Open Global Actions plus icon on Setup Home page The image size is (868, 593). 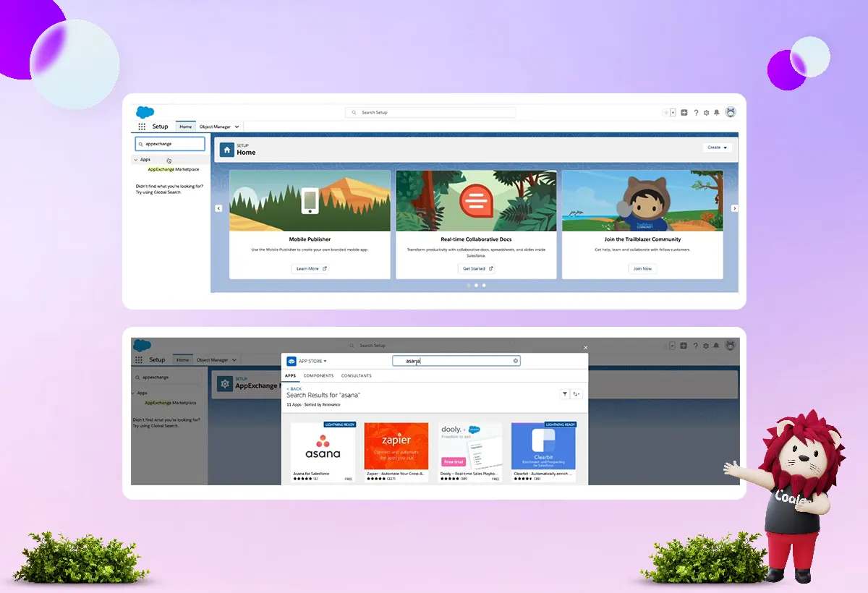(684, 113)
